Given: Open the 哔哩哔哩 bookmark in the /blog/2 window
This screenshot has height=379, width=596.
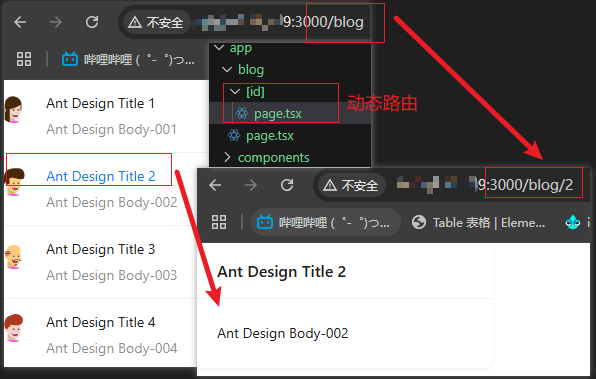Looking at the screenshot, I should pos(326,222).
